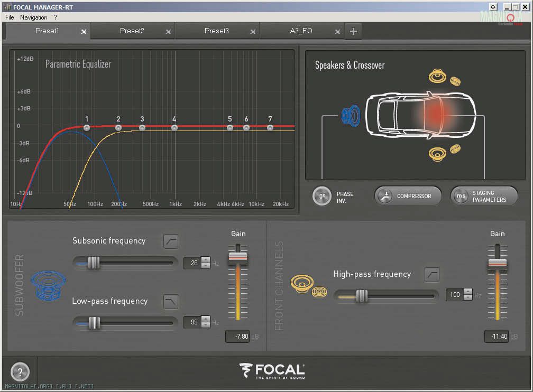The image size is (533, 392).
Task: Select equalizer band point 7
Action: pyautogui.click(x=270, y=128)
